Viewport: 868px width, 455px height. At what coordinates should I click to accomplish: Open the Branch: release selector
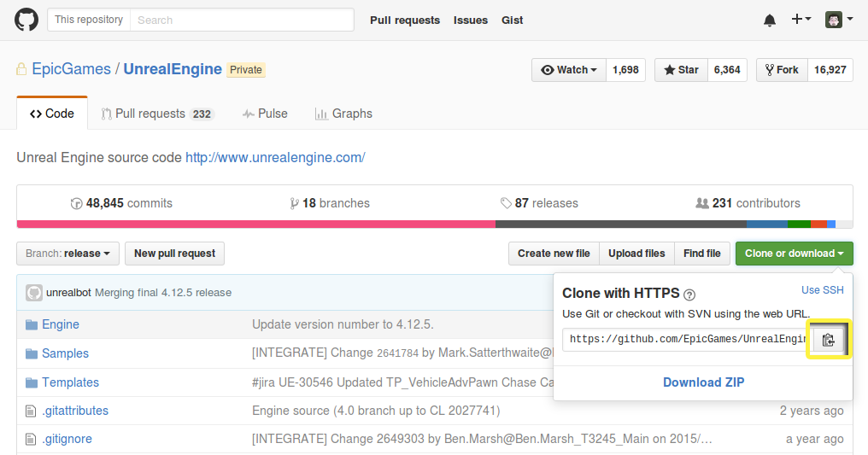67,254
